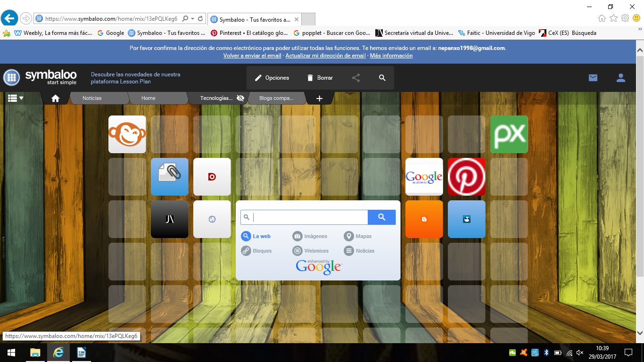
Task: Go back with the browser back arrow
Action: [9, 18]
